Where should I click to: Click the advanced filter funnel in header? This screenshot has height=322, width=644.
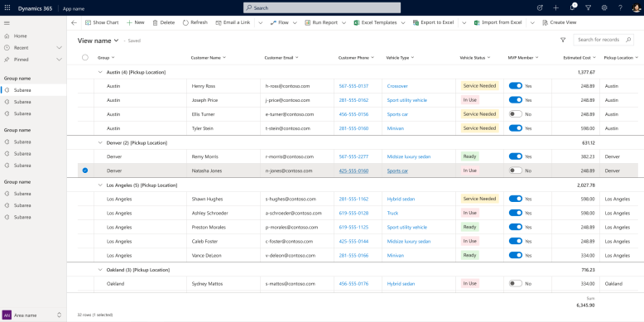[589, 7]
